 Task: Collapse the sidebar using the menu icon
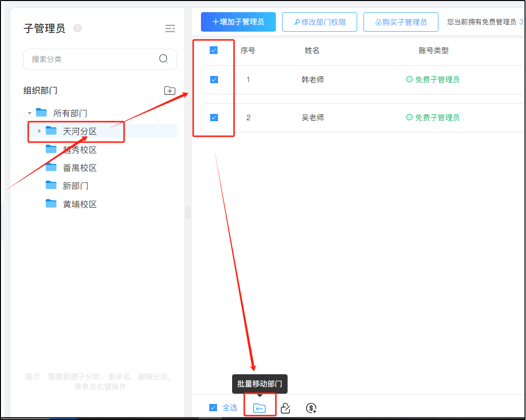(170, 29)
